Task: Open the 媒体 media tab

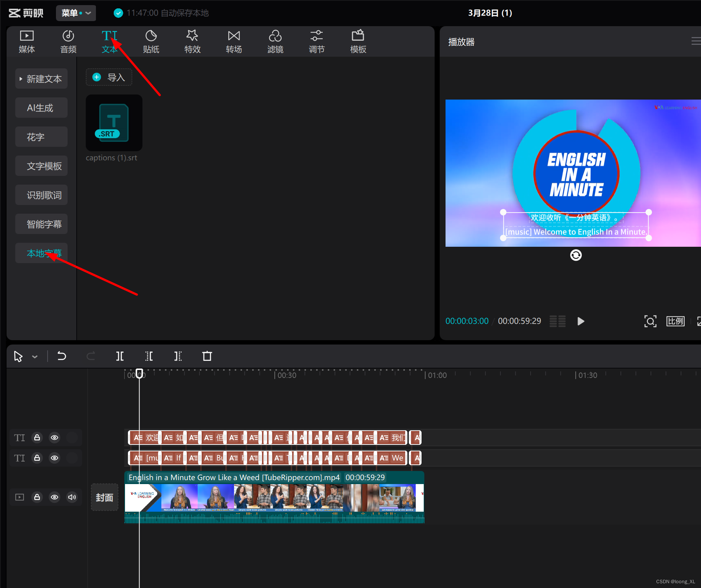Action: tap(27, 42)
